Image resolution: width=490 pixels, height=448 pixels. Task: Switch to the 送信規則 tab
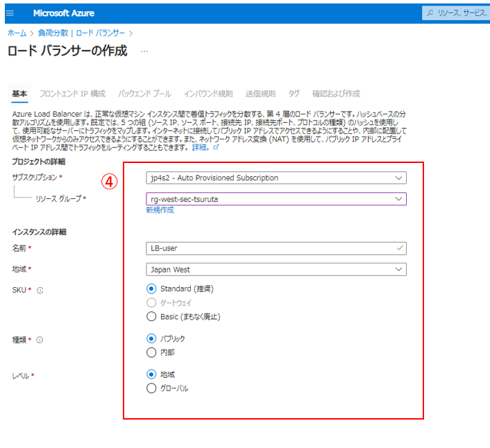(x=260, y=94)
